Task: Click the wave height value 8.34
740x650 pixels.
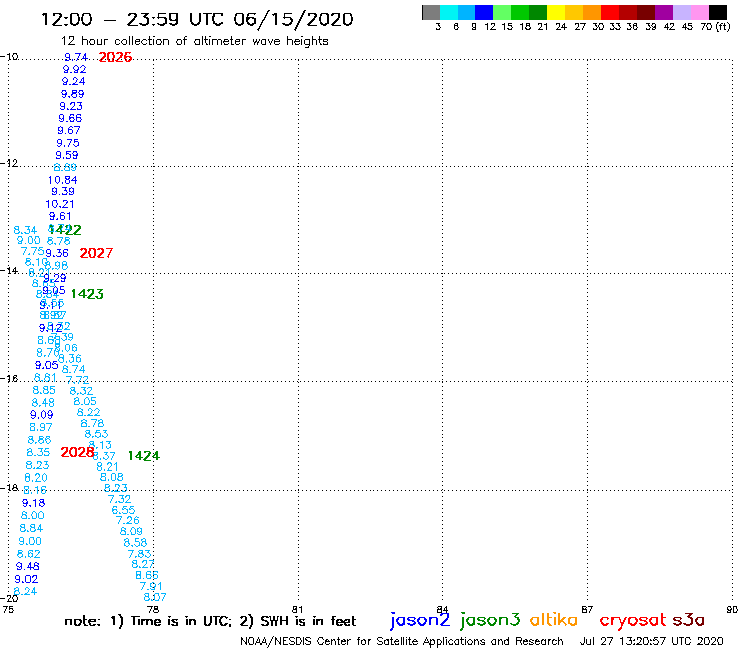Action: click(25, 230)
